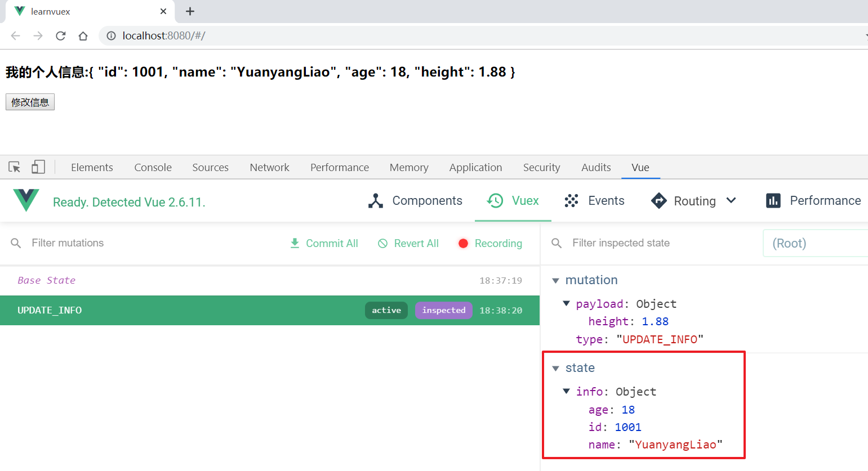Click Revert All mutations

click(x=408, y=243)
